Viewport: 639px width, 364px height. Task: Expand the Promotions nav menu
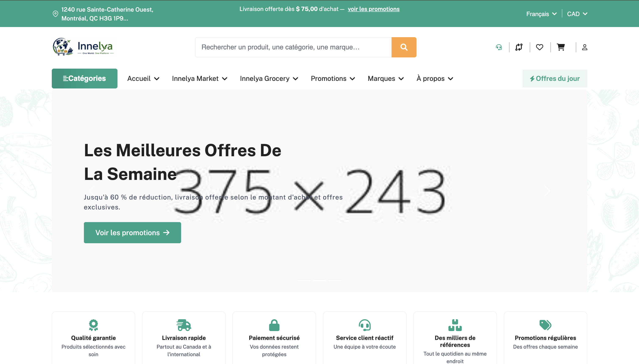333,79
